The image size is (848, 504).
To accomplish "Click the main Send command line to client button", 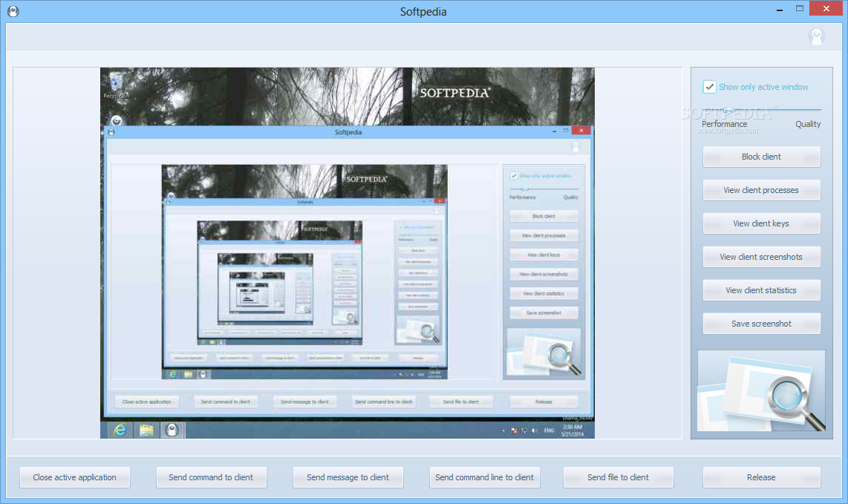I will pyautogui.click(x=485, y=477).
